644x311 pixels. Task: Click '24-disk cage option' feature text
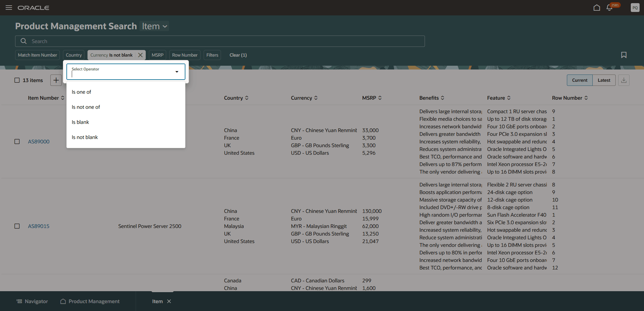510,192
